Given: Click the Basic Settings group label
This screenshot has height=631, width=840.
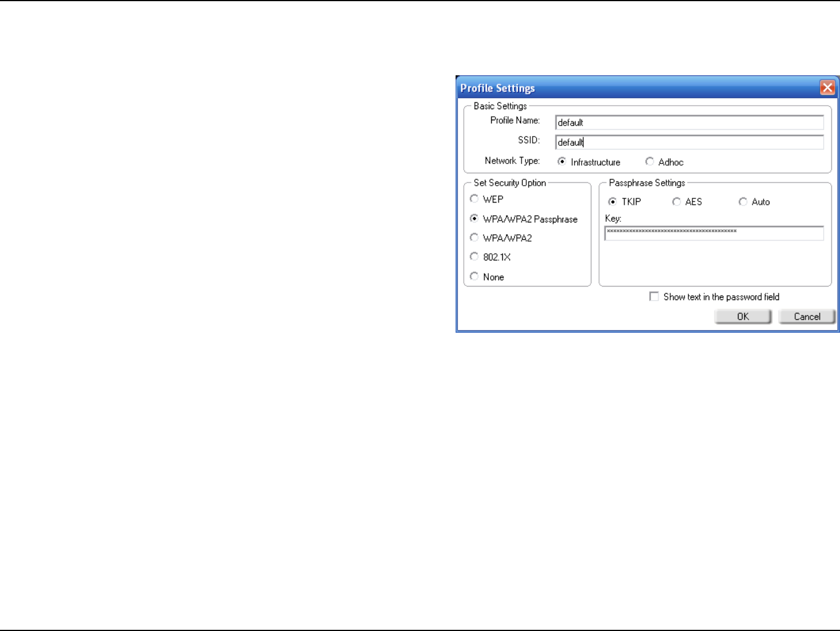Looking at the screenshot, I should pos(500,106).
